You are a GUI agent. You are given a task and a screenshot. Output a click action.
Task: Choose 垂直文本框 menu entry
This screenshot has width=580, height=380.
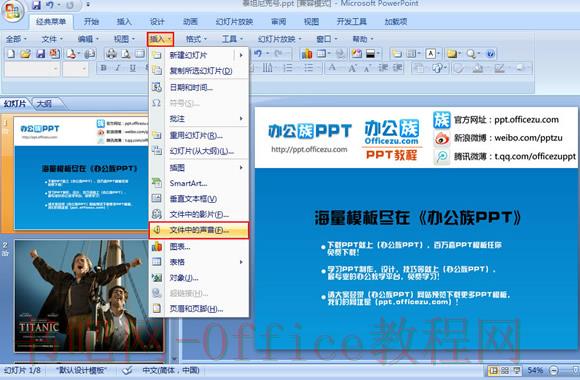199,199
